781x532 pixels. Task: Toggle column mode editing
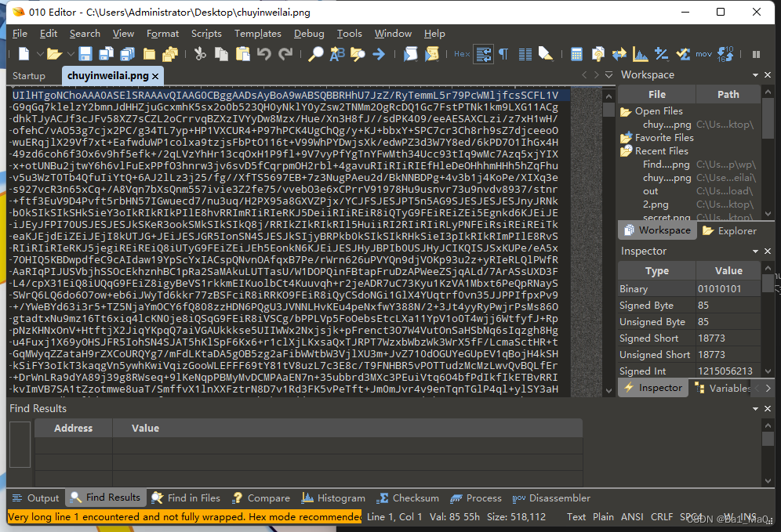(525, 54)
